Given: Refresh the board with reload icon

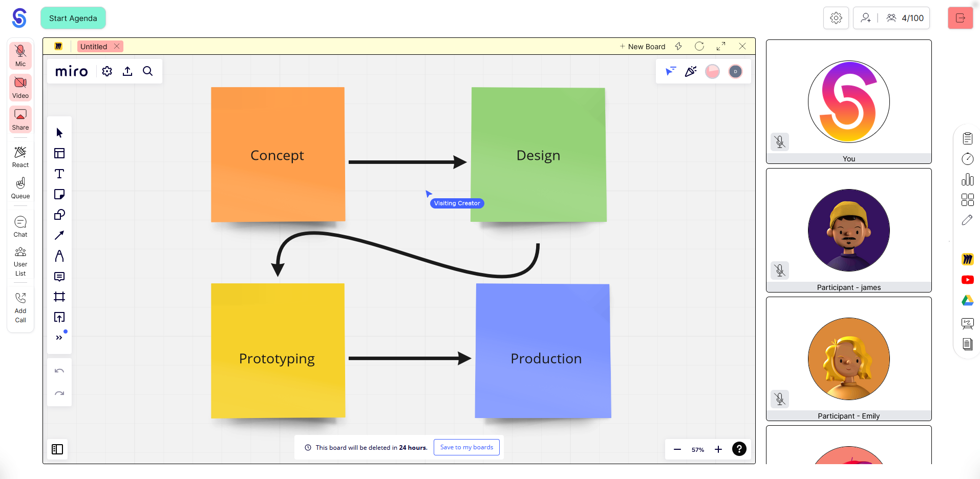Looking at the screenshot, I should coord(699,46).
